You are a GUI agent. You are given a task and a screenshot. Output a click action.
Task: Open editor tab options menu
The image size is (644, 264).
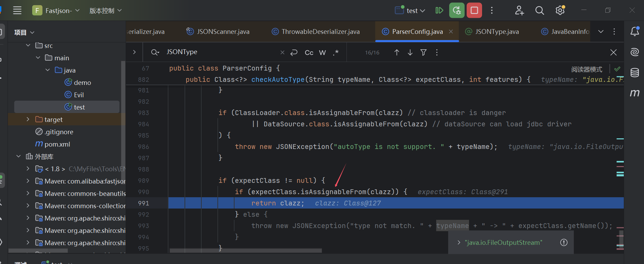click(x=614, y=32)
